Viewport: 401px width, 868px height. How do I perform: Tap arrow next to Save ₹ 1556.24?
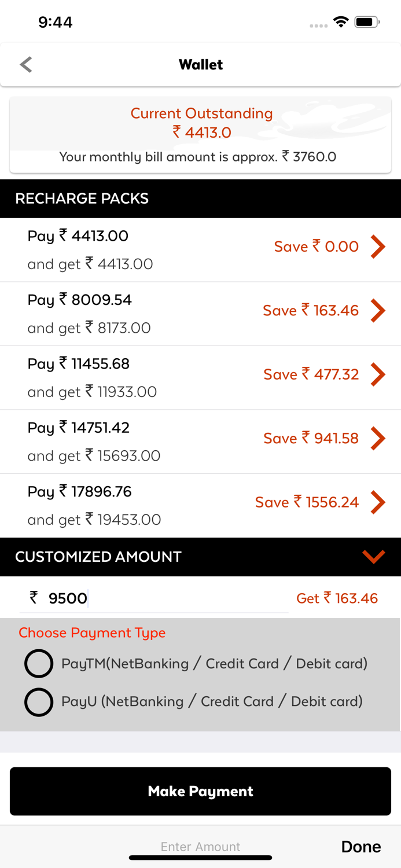tap(378, 502)
